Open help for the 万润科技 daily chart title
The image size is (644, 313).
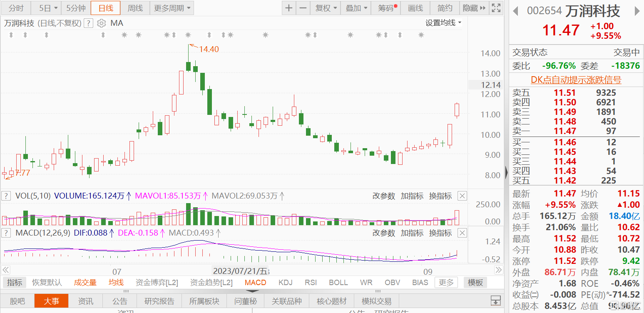click(x=88, y=23)
